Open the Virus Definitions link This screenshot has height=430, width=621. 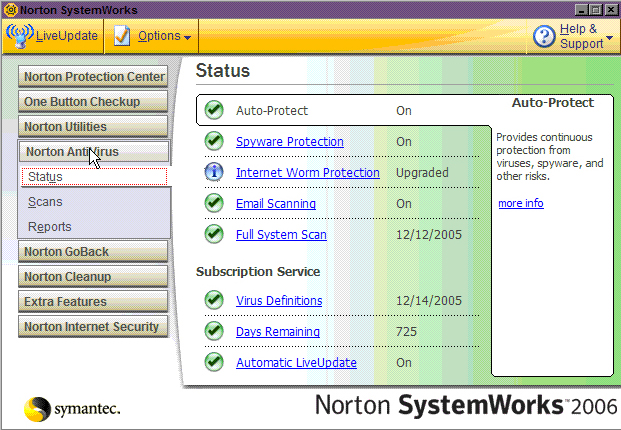point(279,301)
